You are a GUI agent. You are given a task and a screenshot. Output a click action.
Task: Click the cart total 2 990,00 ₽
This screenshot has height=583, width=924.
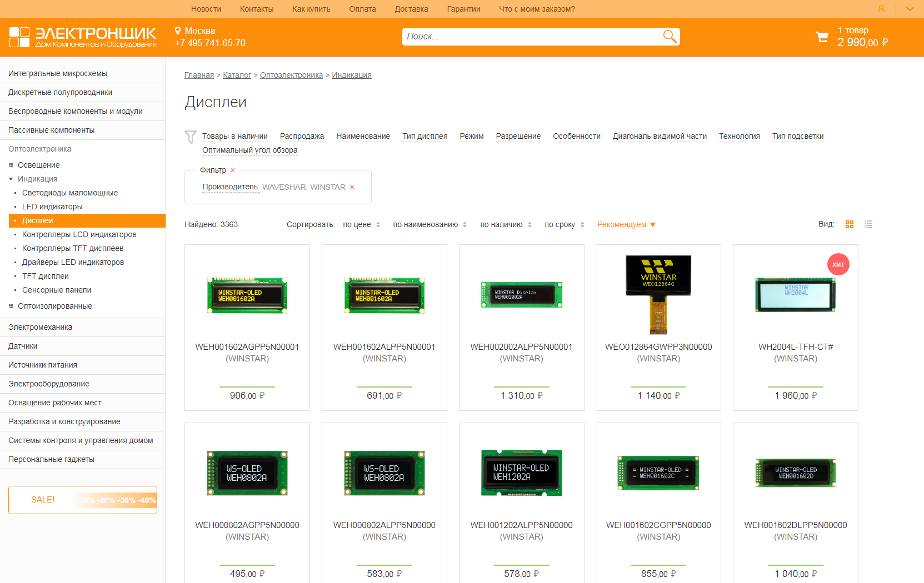[863, 43]
